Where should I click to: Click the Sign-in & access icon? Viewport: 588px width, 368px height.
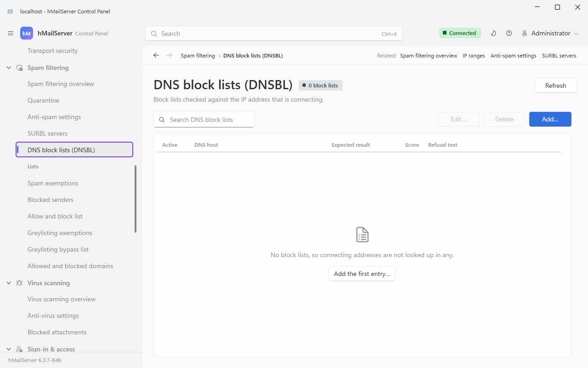coord(19,349)
